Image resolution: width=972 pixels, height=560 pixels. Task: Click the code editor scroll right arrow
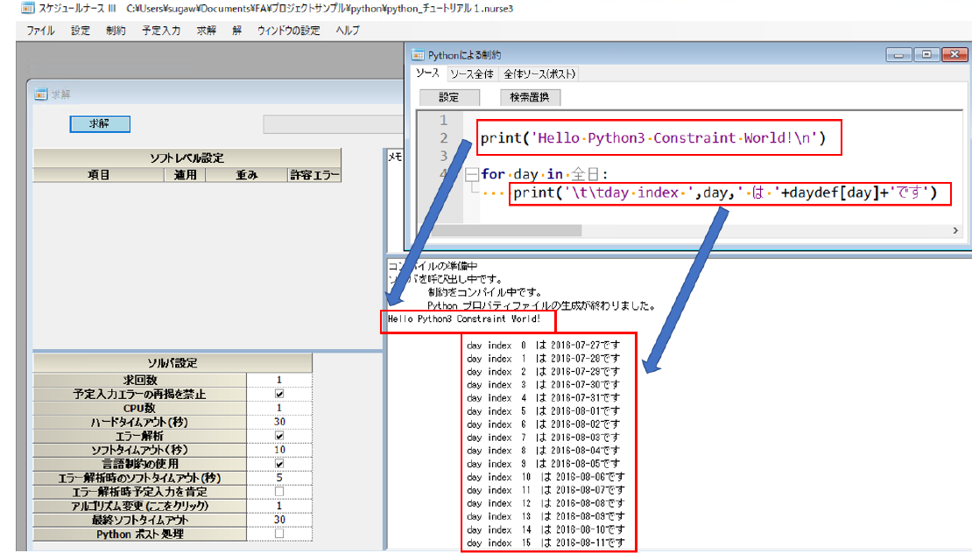click(955, 230)
